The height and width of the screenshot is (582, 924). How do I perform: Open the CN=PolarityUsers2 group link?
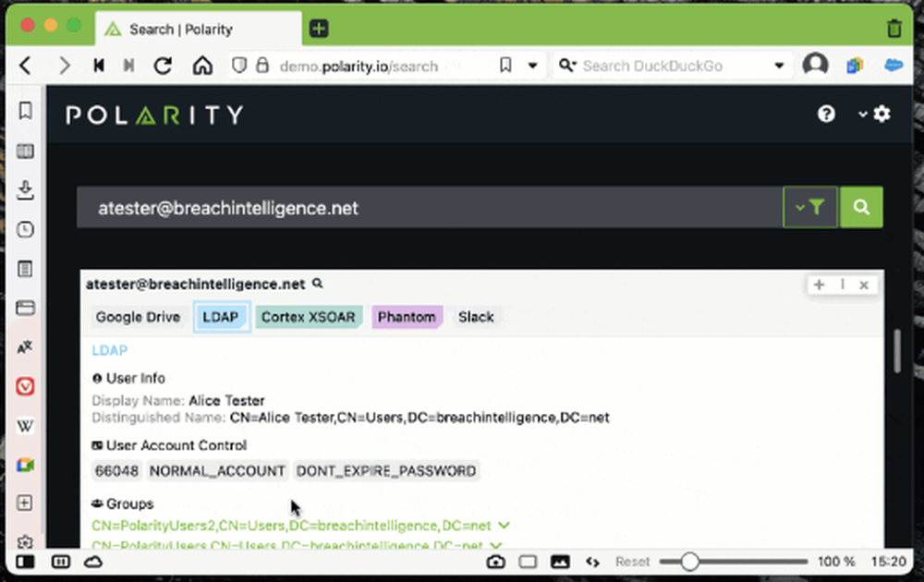291,526
